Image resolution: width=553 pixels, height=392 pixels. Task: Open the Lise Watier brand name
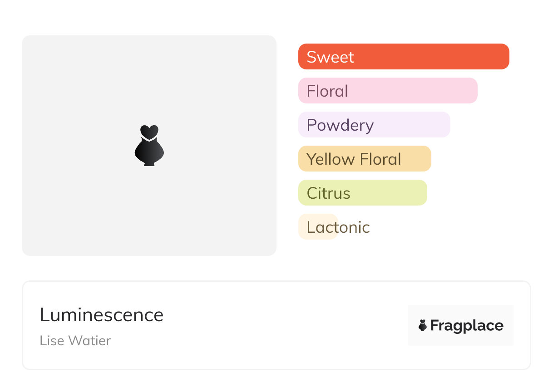[75, 341]
